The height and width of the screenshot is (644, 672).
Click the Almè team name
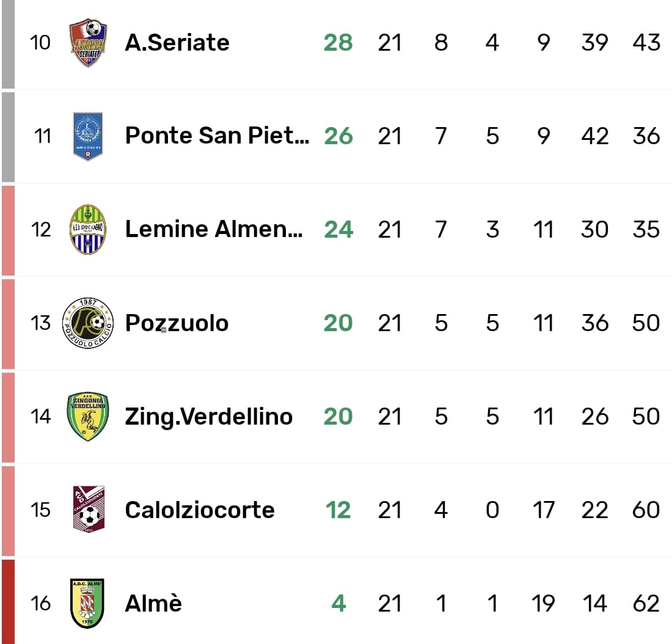pyautogui.click(x=153, y=603)
